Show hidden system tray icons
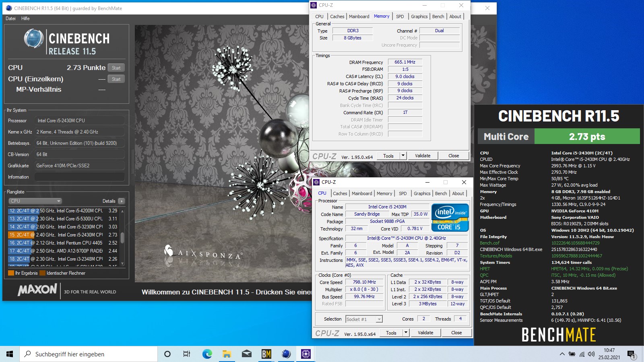The width and height of the screenshot is (644, 362). coord(562,354)
